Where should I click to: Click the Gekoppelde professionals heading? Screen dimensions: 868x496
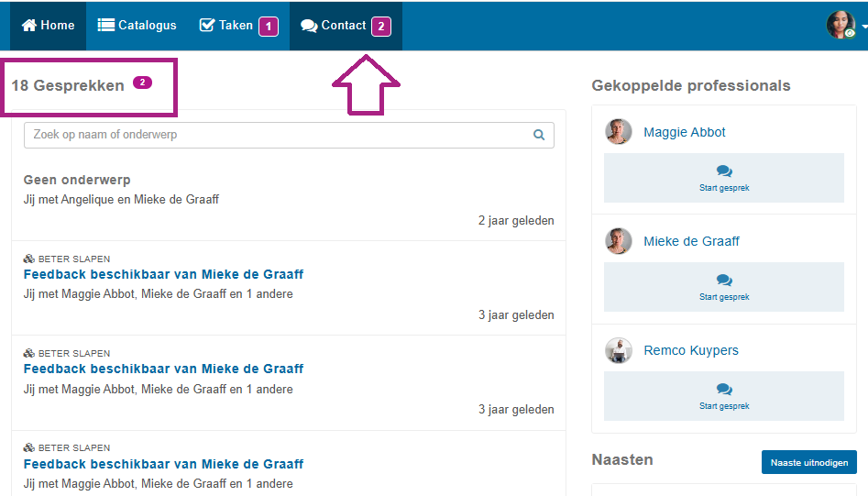tap(691, 86)
